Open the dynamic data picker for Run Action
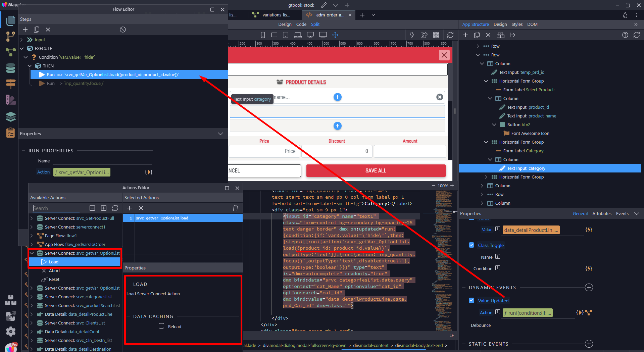This screenshot has width=644, height=352. tap(149, 172)
